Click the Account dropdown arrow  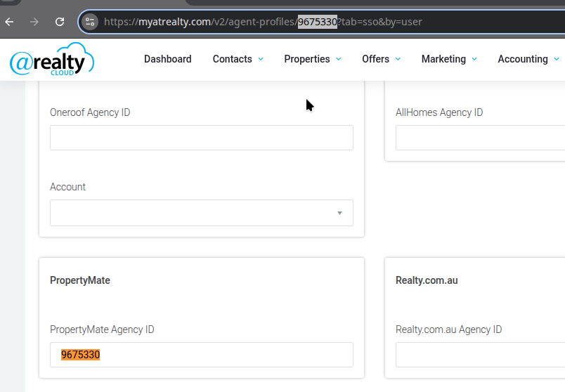[x=339, y=213]
